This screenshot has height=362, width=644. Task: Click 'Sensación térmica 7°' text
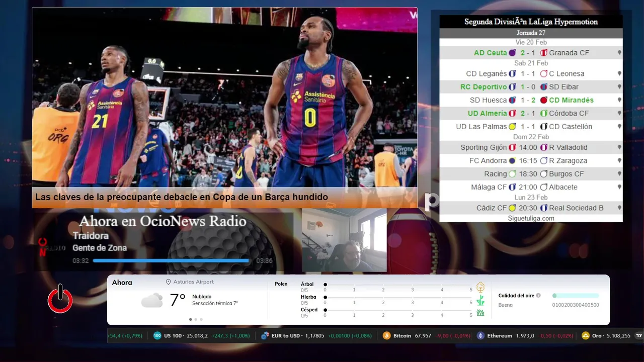[215, 304]
